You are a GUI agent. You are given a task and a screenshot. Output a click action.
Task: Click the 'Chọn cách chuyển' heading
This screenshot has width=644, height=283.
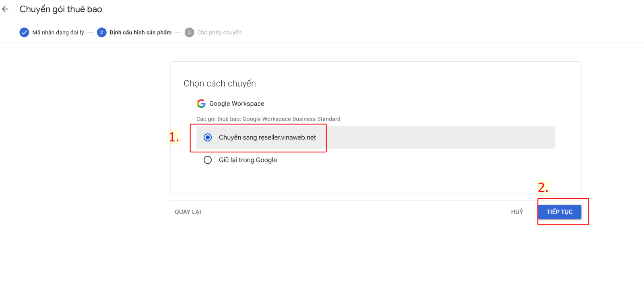click(x=220, y=83)
